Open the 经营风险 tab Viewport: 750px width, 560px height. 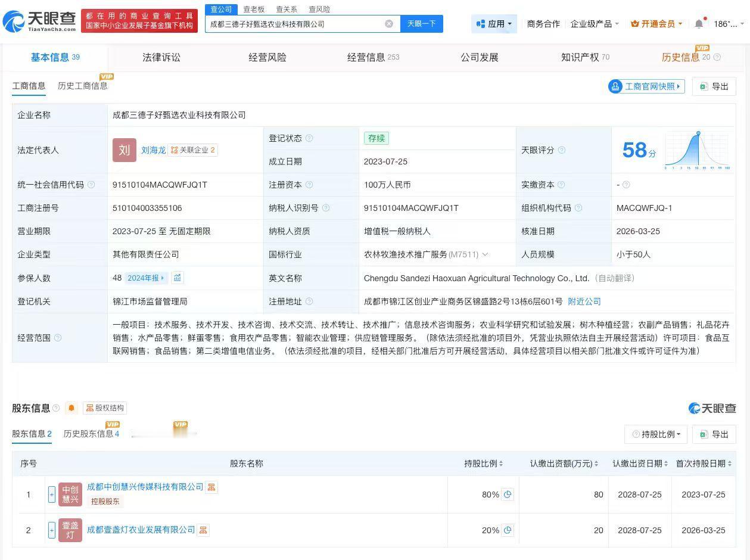point(267,58)
